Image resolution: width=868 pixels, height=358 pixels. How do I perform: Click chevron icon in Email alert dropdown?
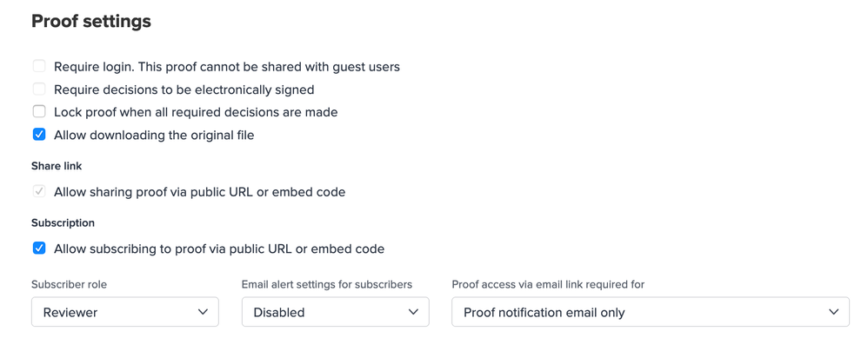click(x=413, y=312)
